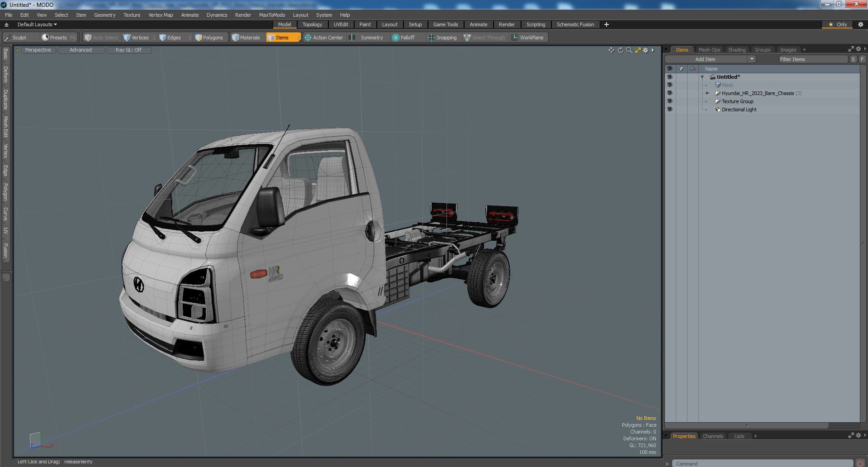The height and width of the screenshot is (467, 868).
Task: Switch to Edges selection mode
Action: tap(174, 38)
